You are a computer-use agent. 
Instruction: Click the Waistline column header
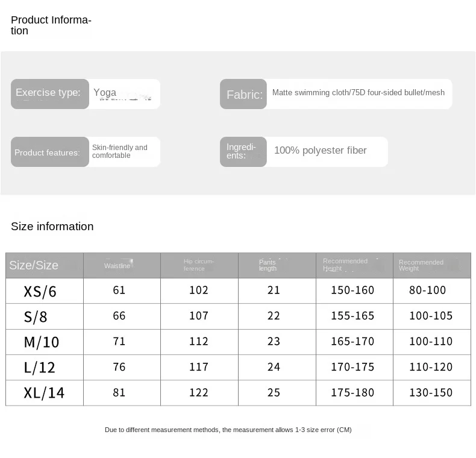coord(117,266)
